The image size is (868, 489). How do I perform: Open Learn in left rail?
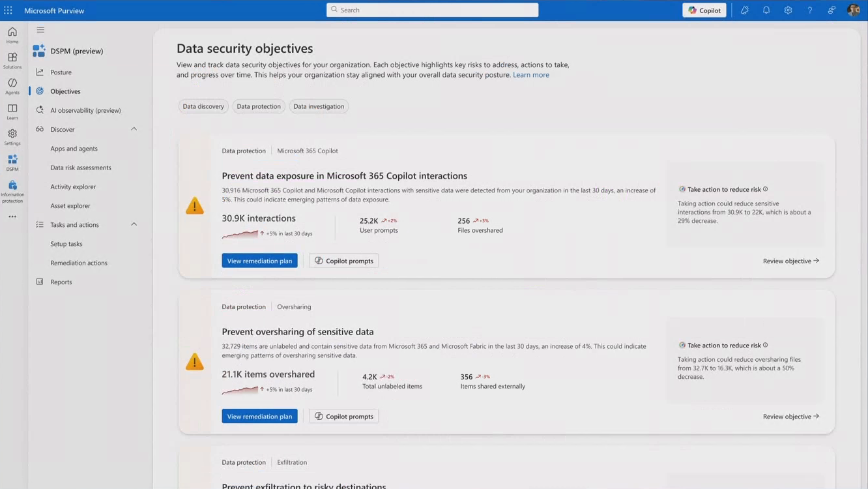pos(12,111)
